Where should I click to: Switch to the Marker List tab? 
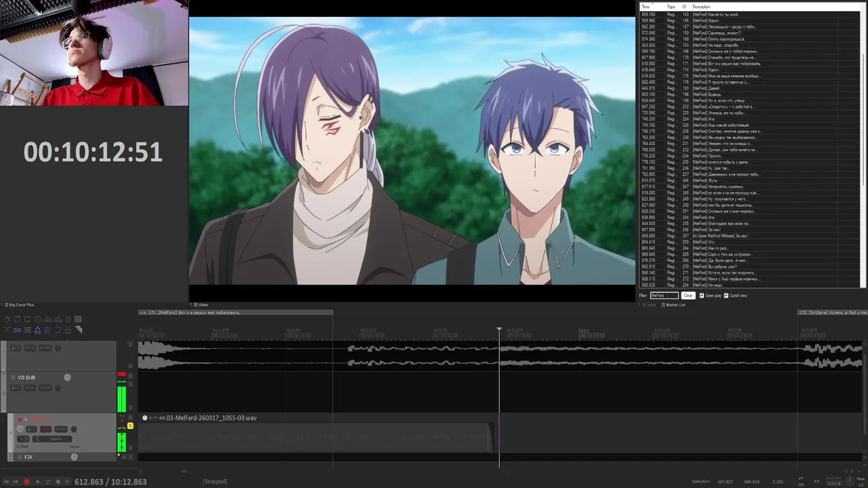coord(673,305)
